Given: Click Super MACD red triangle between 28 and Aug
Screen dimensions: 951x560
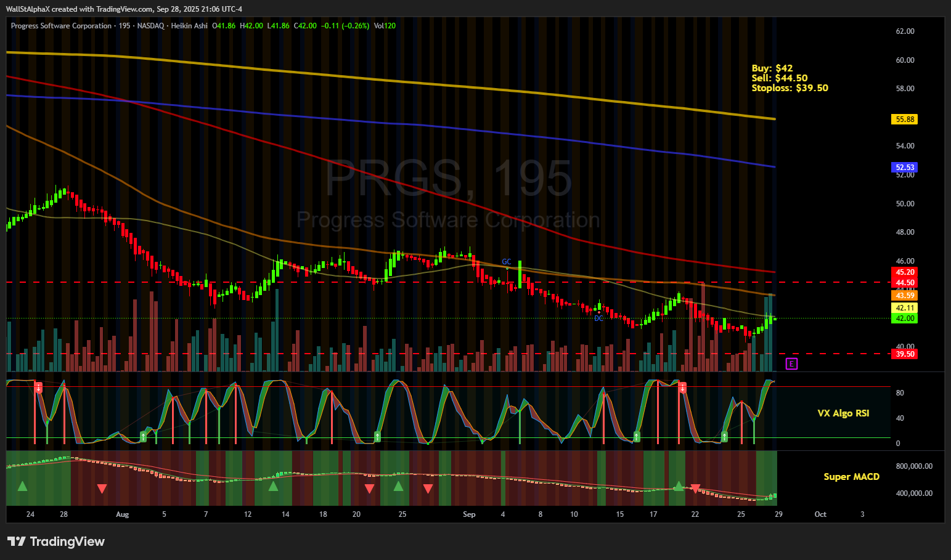Looking at the screenshot, I should (102, 489).
